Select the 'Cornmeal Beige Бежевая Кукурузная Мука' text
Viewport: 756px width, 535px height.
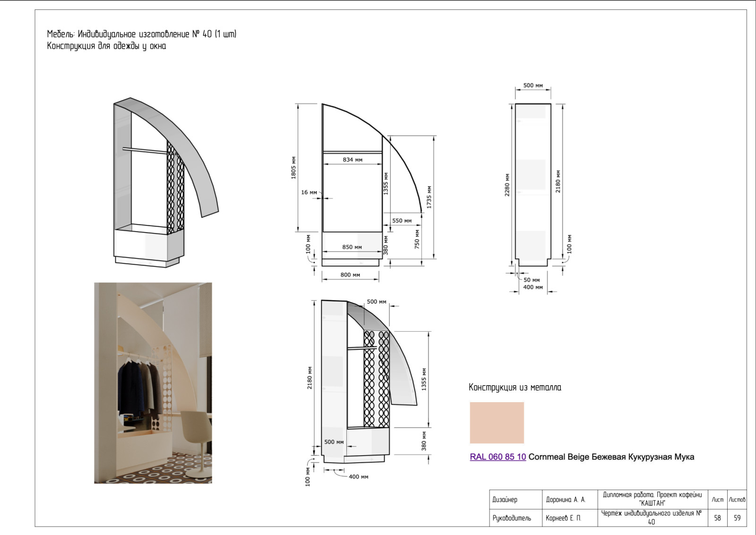click(611, 457)
